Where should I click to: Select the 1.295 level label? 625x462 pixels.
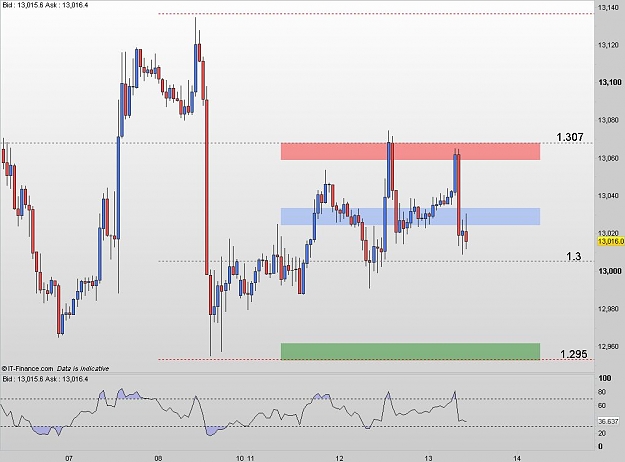574,354
